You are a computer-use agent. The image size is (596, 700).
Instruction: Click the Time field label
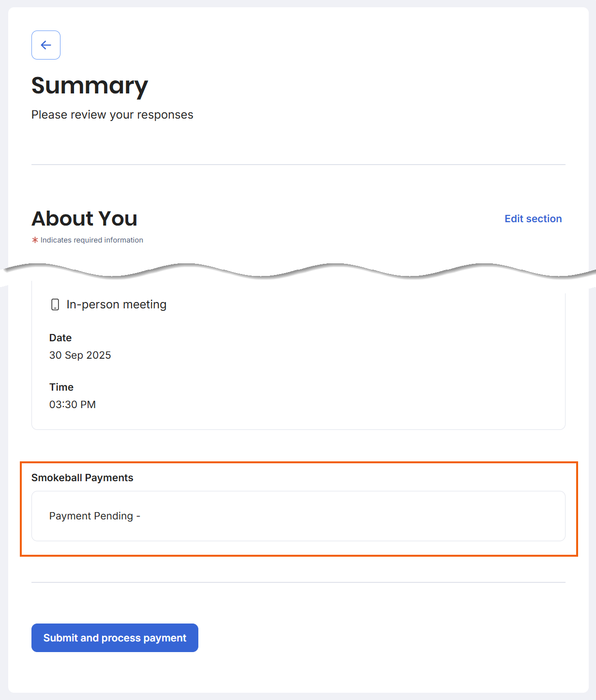tap(61, 387)
